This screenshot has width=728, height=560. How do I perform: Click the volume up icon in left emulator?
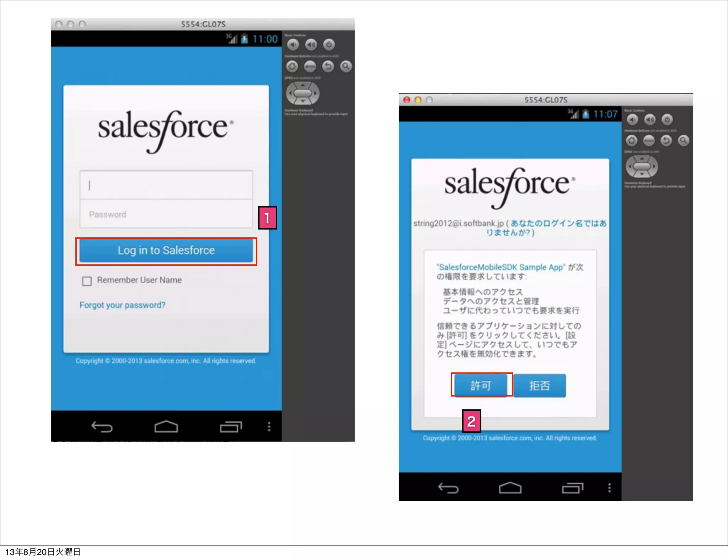pos(311,45)
